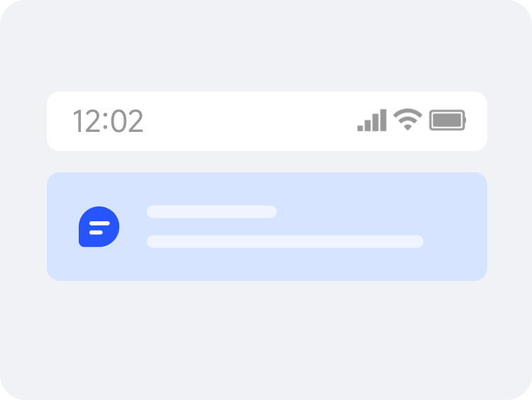Click the tallest cellular signal bar
532x400 pixels.
383,120
